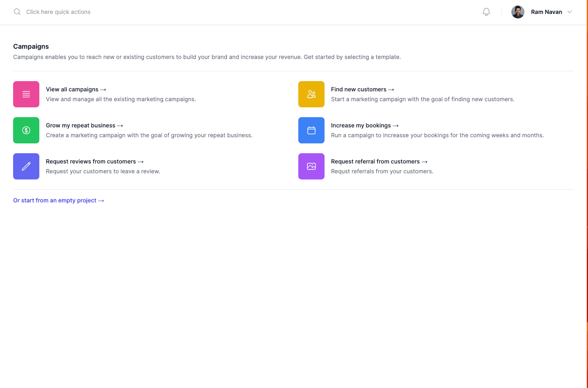
Task: Click the blue calendar icon for Increase my bookings
Action: [x=311, y=130]
